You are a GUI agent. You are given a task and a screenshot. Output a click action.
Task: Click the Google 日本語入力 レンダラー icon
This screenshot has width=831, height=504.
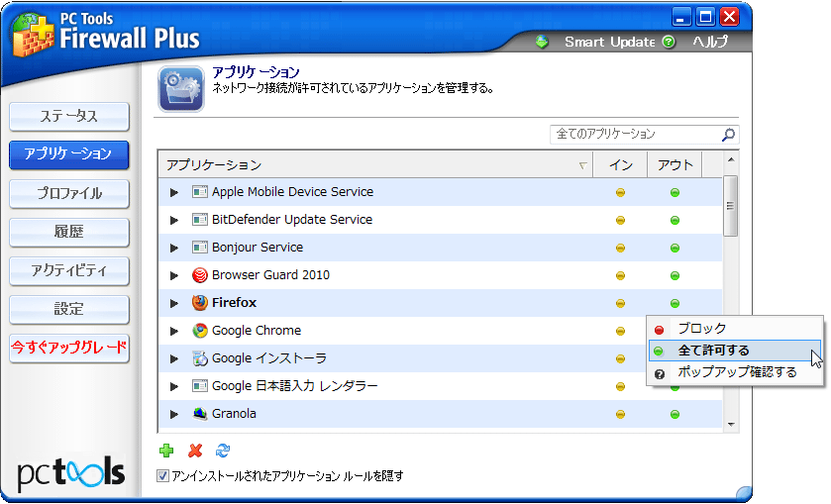pos(200,386)
